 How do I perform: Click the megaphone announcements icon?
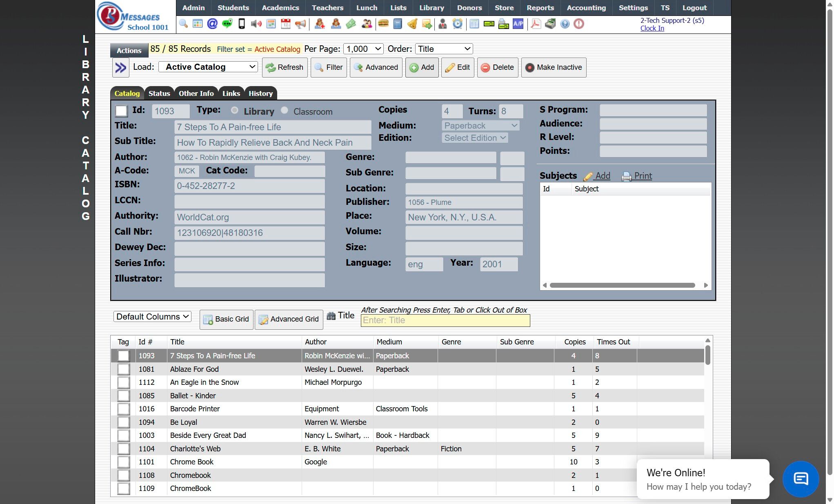click(x=300, y=24)
